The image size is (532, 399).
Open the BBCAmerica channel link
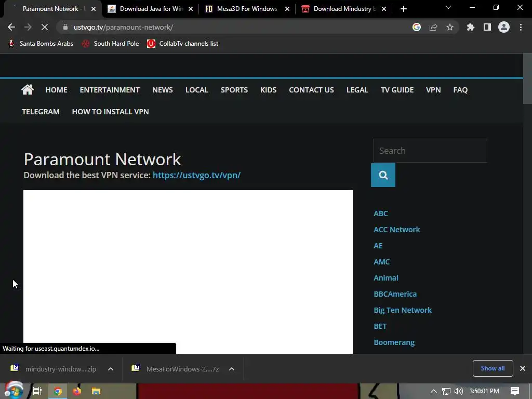pos(395,294)
